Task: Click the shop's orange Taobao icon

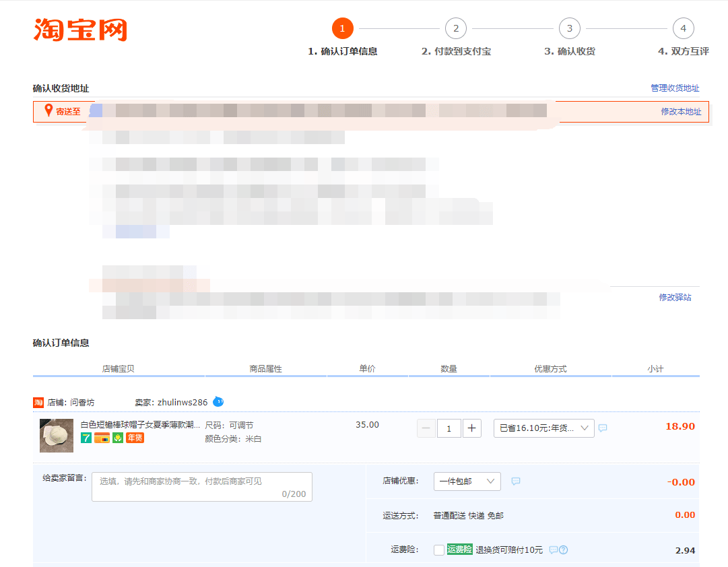Action: coord(38,403)
